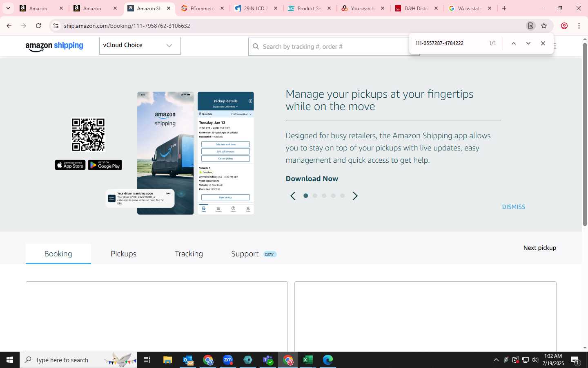Click the QR code image
The height and width of the screenshot is (368, 588).
tap(88, 135)
